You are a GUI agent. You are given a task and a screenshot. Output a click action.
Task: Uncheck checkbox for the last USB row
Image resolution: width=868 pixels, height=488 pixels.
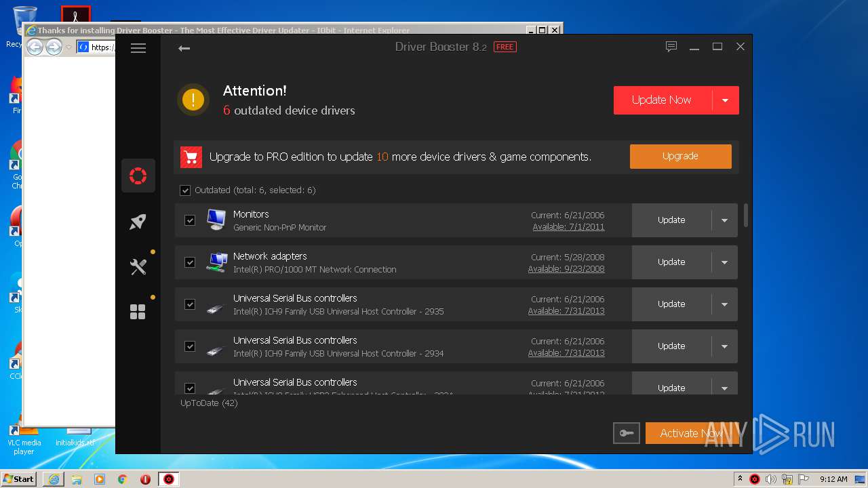pyautogui.click(x=190, y=388)
